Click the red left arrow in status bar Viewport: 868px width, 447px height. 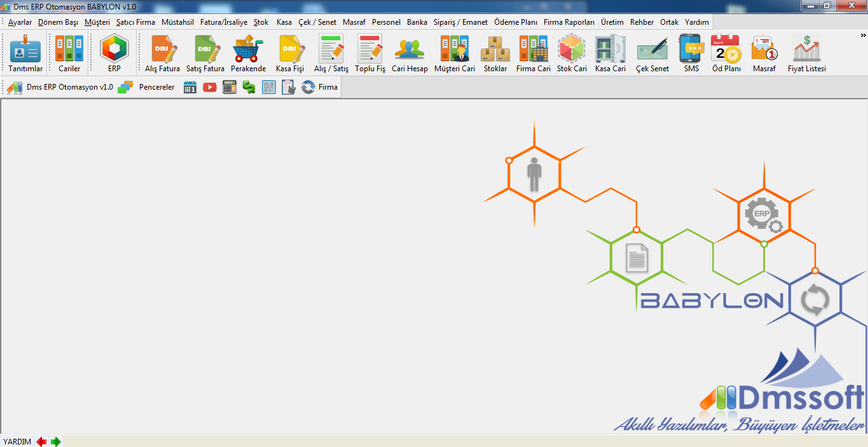[x=41, y=442]
